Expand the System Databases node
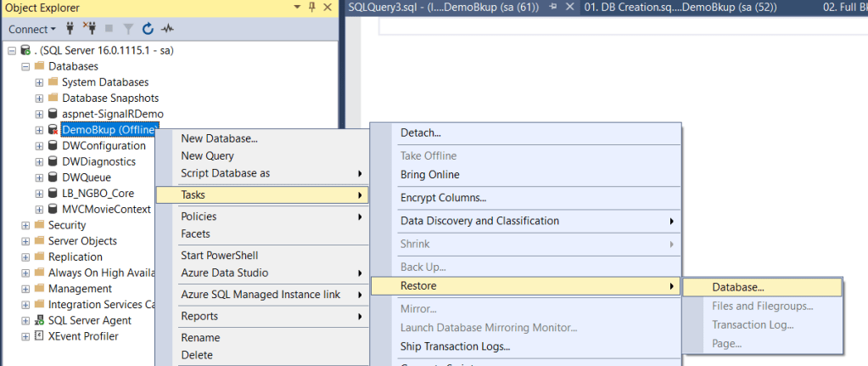868x366 pixels. (x=39, y=82)
